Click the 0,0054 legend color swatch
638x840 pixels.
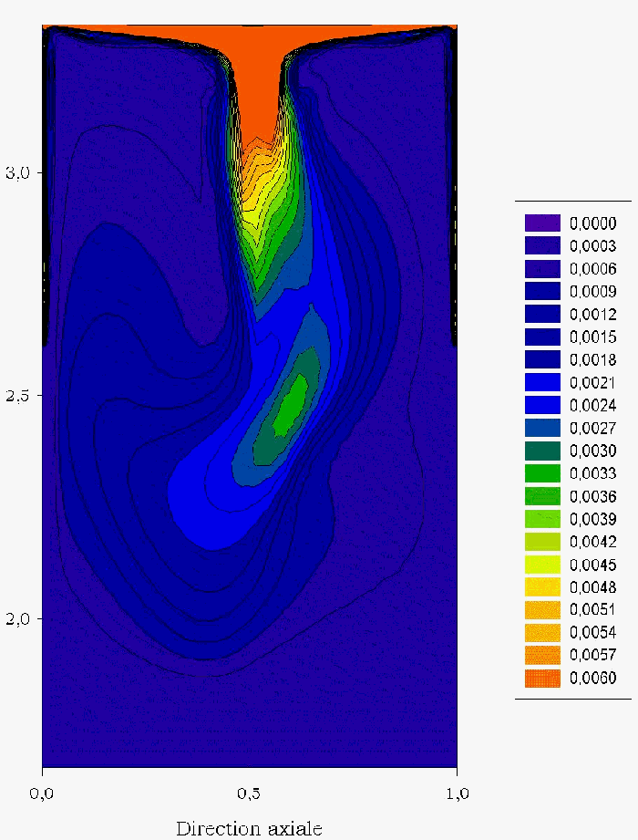click(x=542, y=632)
